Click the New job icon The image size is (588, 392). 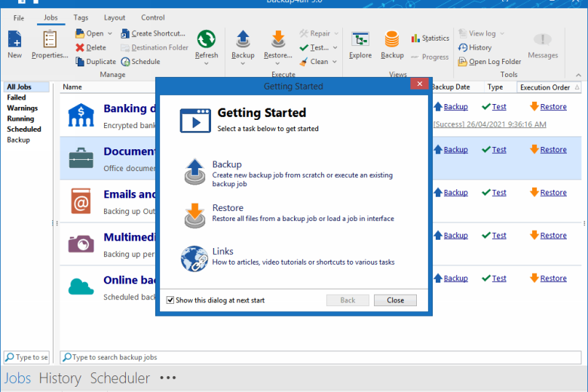coord(15,44)
